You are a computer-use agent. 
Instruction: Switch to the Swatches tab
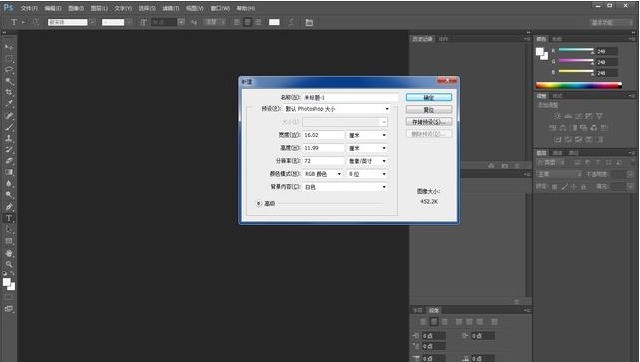[x=557, y=39]
